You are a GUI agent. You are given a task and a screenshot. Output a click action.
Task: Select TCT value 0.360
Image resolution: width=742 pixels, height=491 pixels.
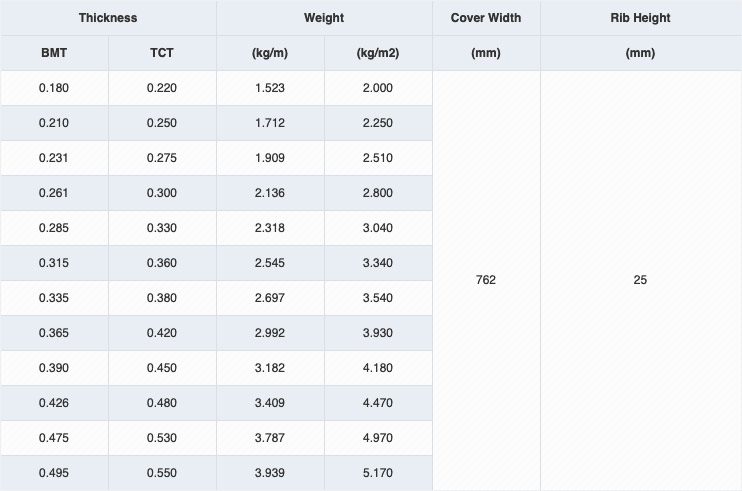162,263
